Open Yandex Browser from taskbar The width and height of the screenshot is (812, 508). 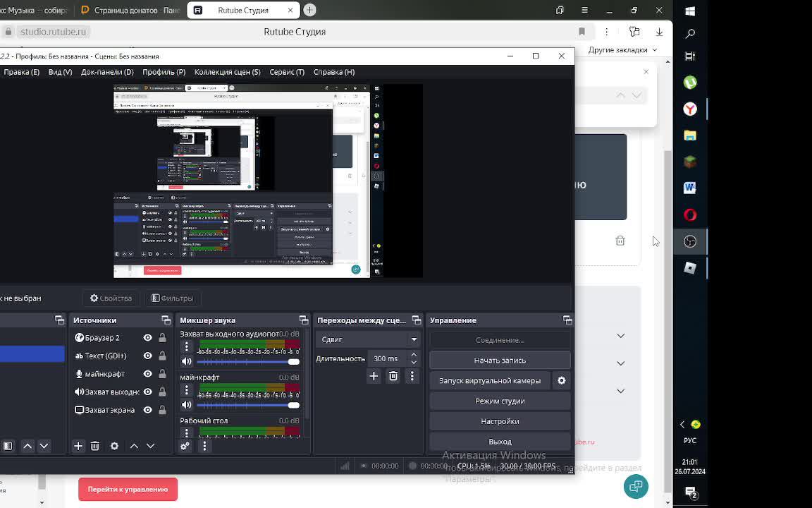[690, 109]
